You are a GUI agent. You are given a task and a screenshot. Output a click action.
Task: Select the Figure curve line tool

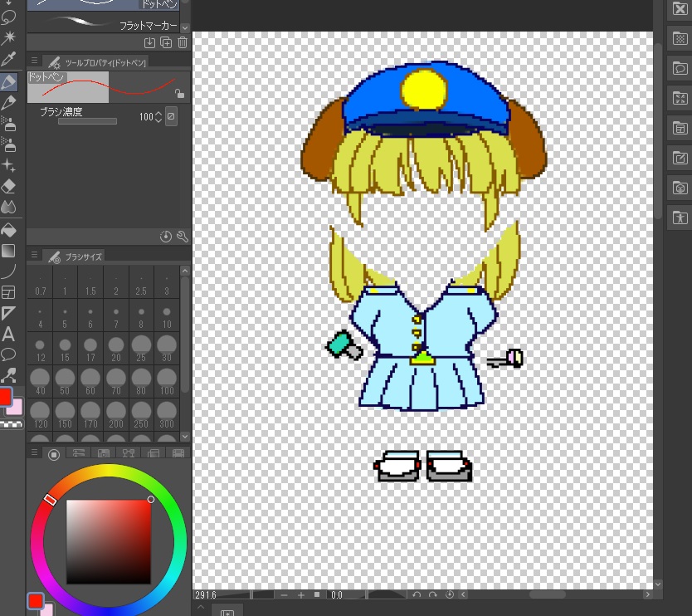click(9, 271)
